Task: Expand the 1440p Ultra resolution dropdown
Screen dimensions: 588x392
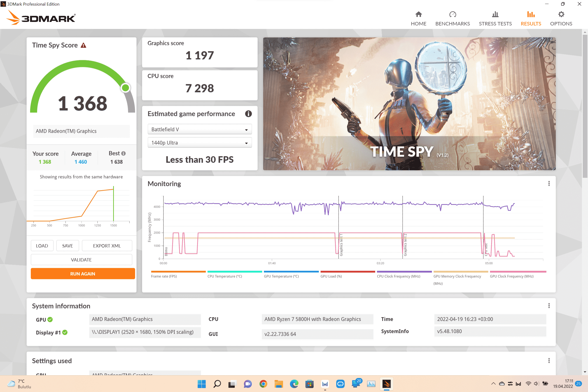Action: click(199, 143)
